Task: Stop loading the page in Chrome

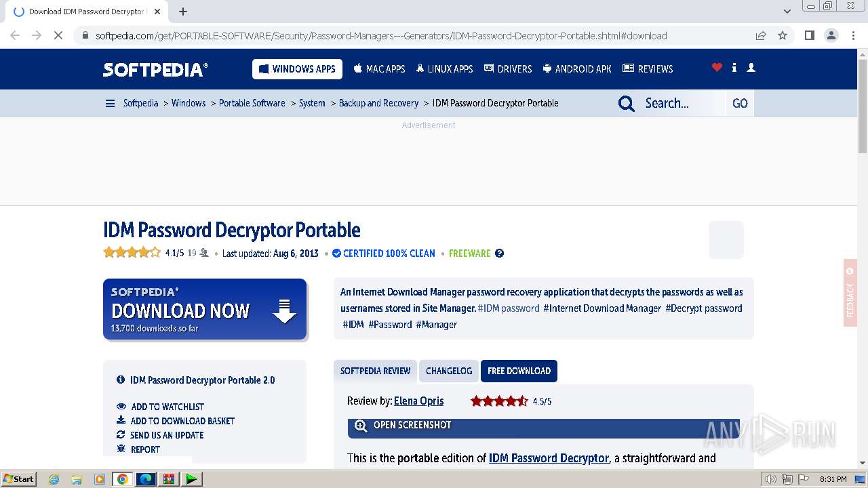Action: click(58, 35)
